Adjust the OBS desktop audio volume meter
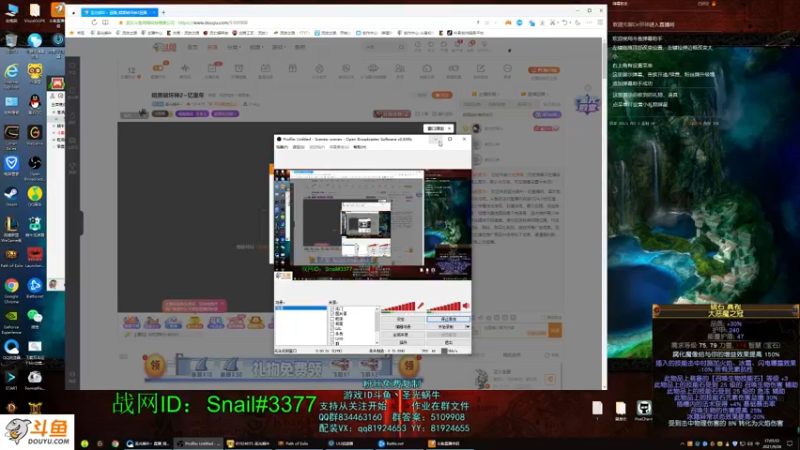This screenshot has width=800, height=450. (444, 306)
